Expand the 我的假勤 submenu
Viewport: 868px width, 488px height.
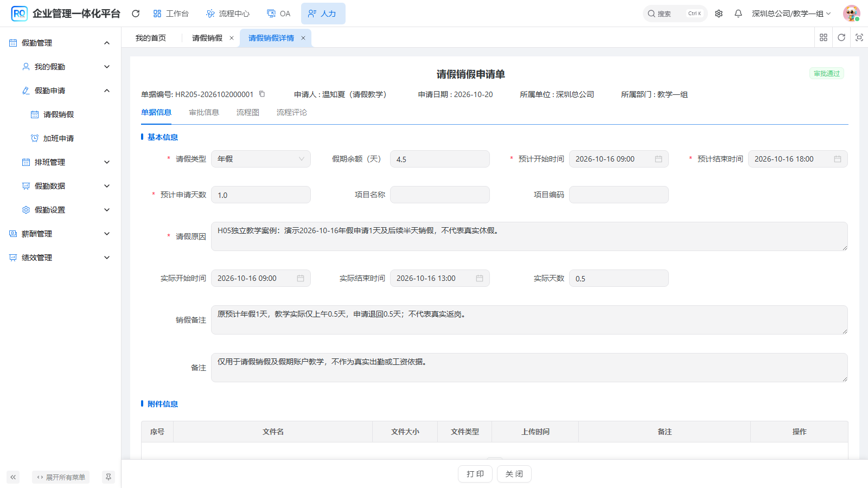(107, 67)
